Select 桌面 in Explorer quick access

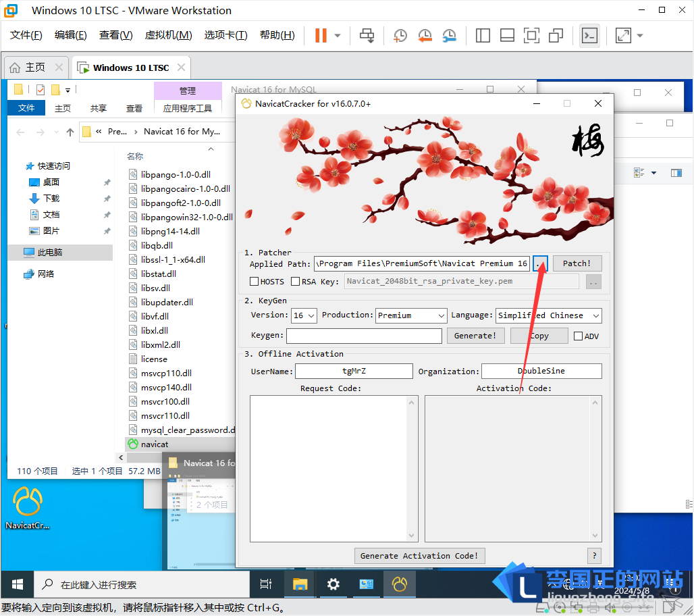pyautogui.click(x=51, y=182)
